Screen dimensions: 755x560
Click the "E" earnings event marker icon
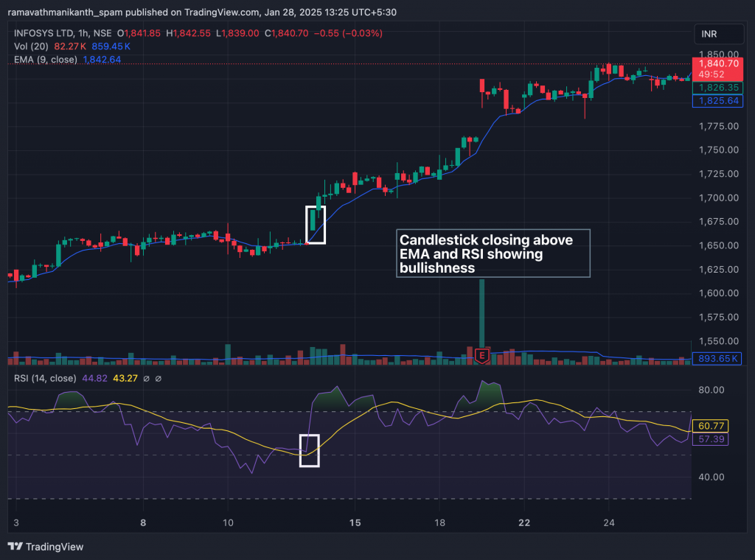pyautogui.click(x=481, y=355)
